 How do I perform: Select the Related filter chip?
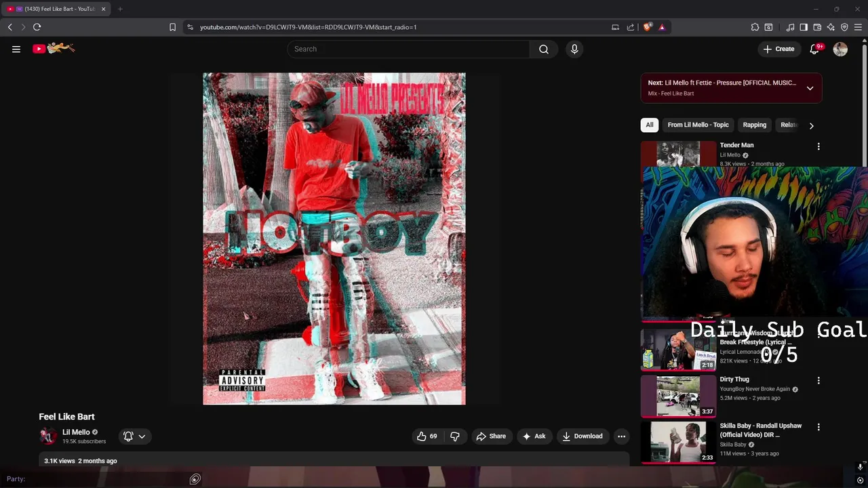point(788,125)
